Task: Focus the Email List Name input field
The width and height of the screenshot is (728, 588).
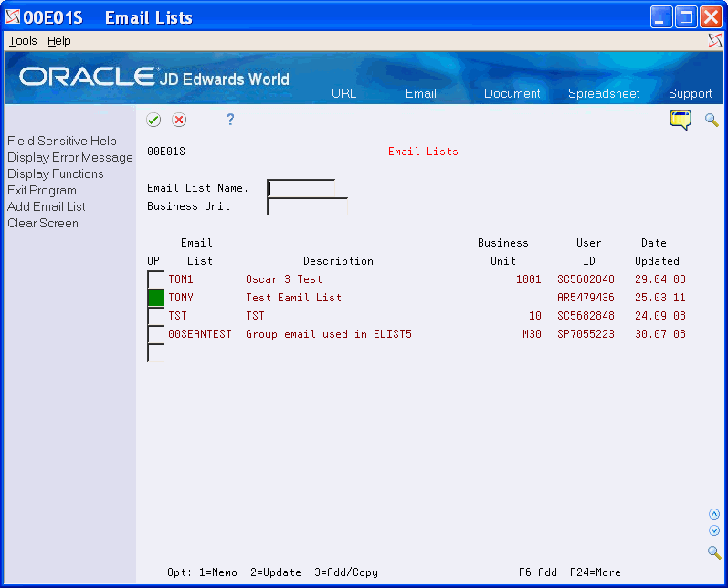Action: tap(301, 188)
